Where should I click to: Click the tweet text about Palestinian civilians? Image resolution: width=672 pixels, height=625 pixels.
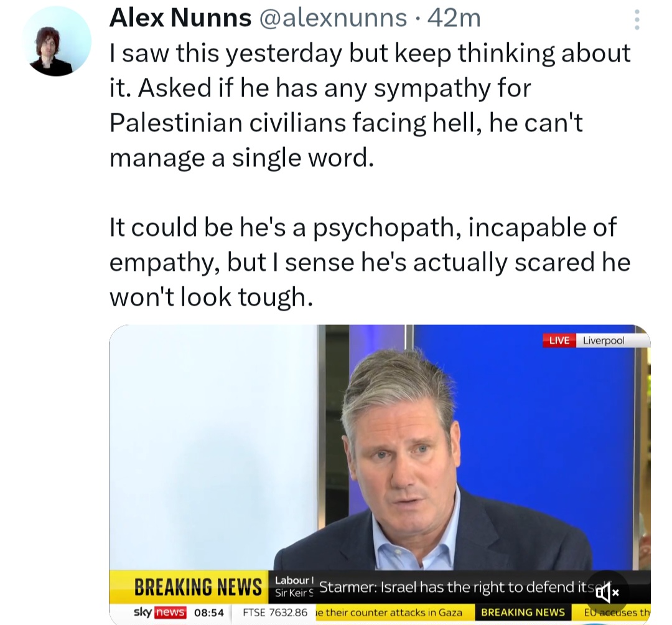[x=370, y=105]
